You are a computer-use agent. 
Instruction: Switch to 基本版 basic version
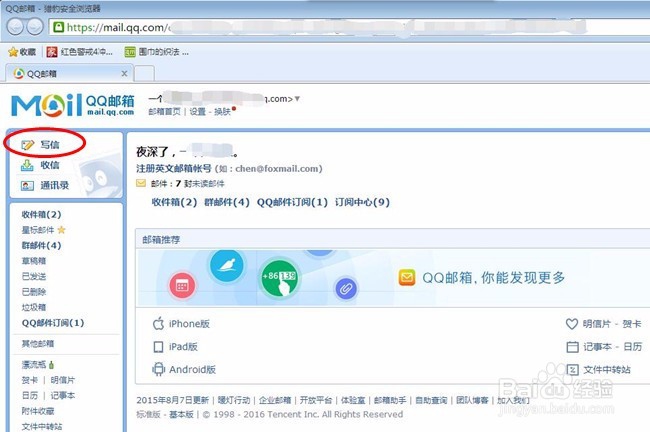(182, 414)
